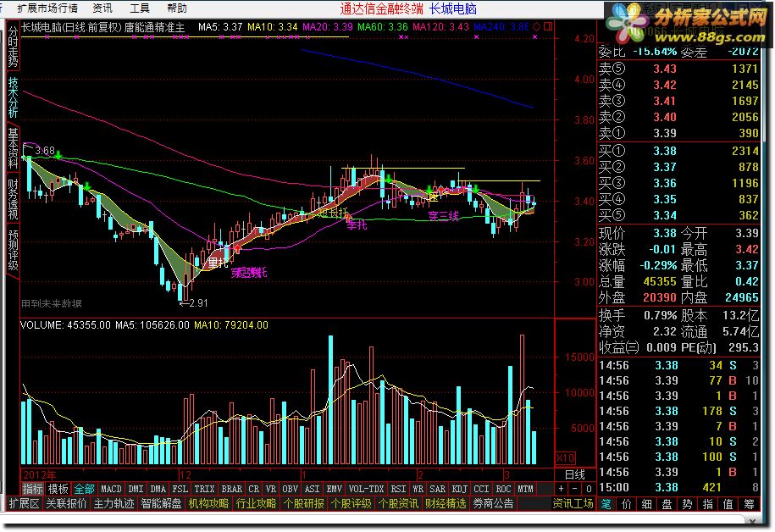Switch to the 基本资料 side tab

click(x=13, y=148)
